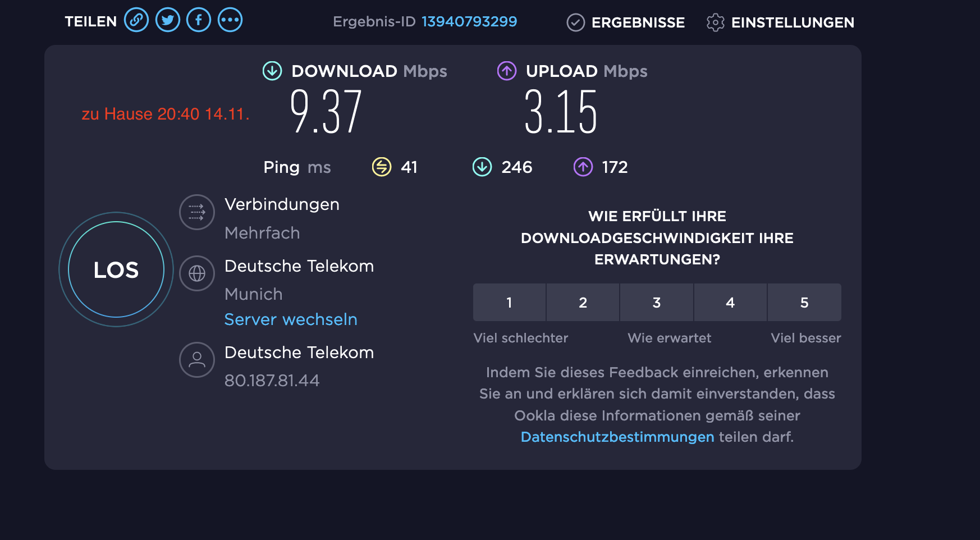Click the globe server icon

point(197,273)
